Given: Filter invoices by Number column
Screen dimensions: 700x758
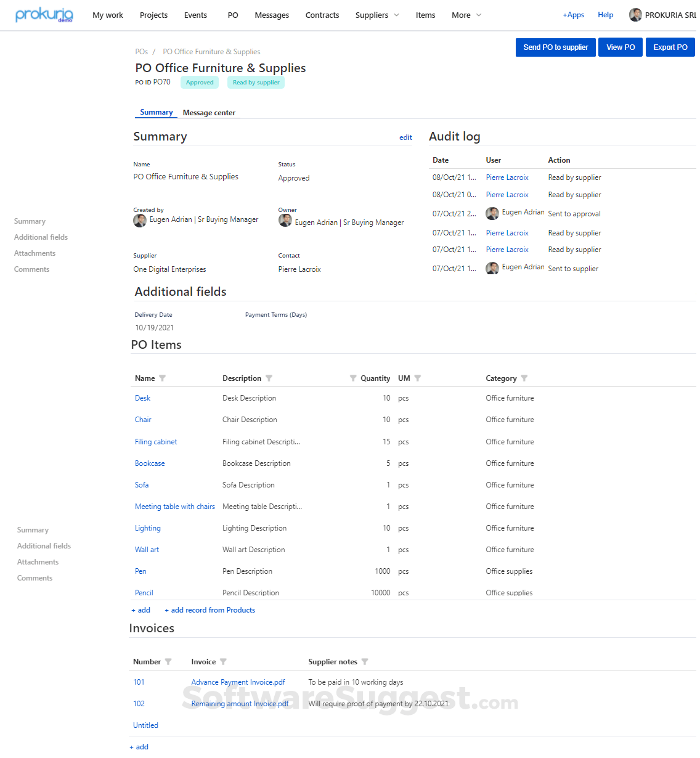Looking at the screenshot, I should point(168,662).
